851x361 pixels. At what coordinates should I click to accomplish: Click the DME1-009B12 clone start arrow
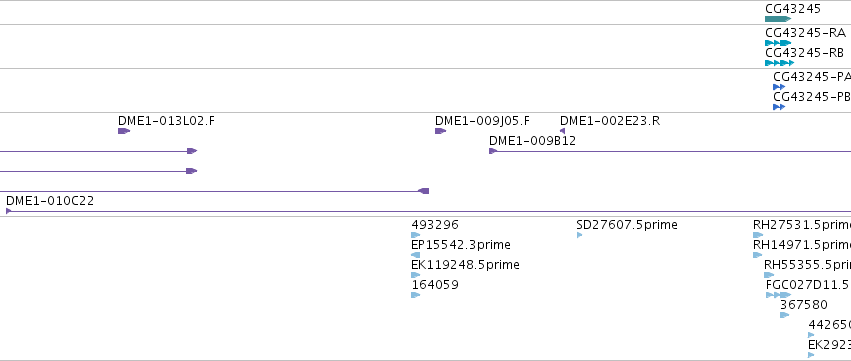(x=492, y=151)
